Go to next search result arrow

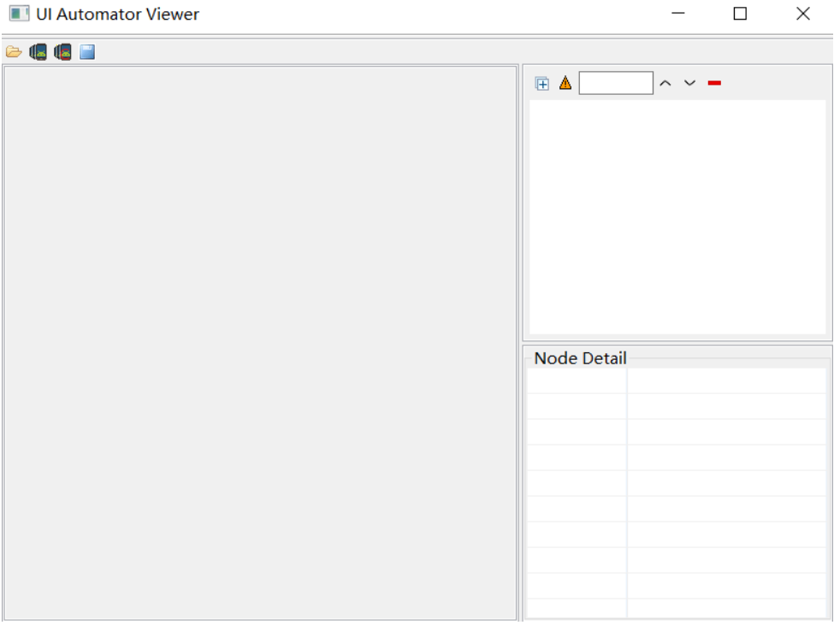(690, 83)
